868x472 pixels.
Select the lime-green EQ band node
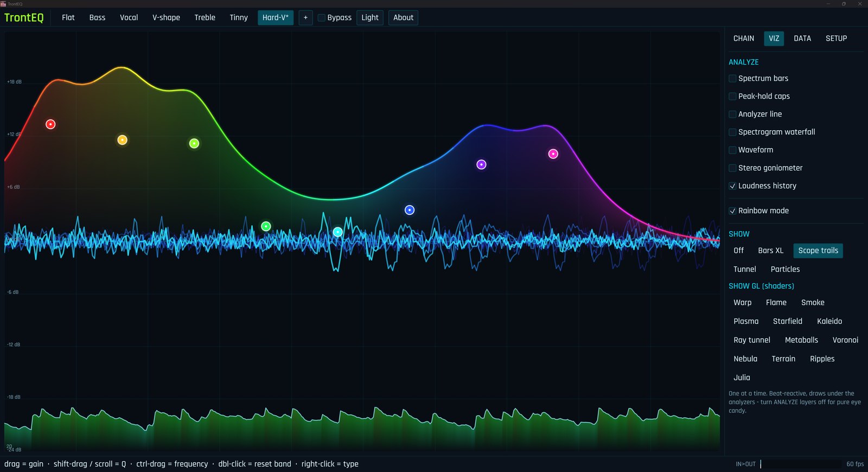tap(194, 144)
